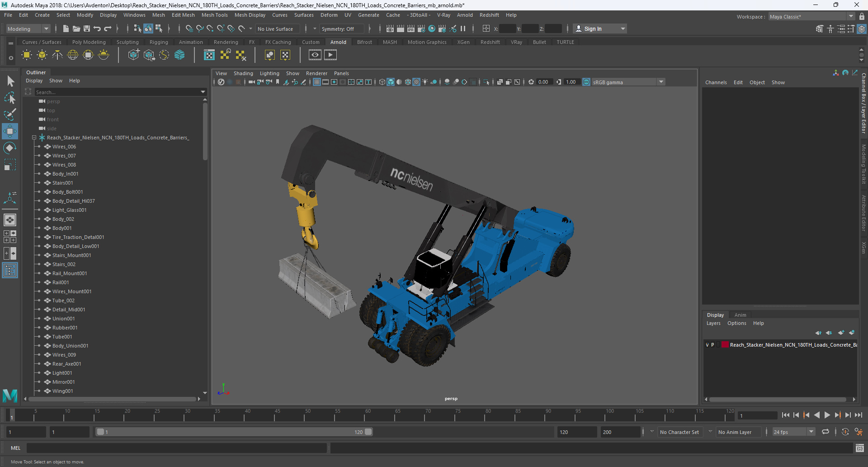Toggle textured display in viewport
The image size is (868, 467).
(416, 82)
